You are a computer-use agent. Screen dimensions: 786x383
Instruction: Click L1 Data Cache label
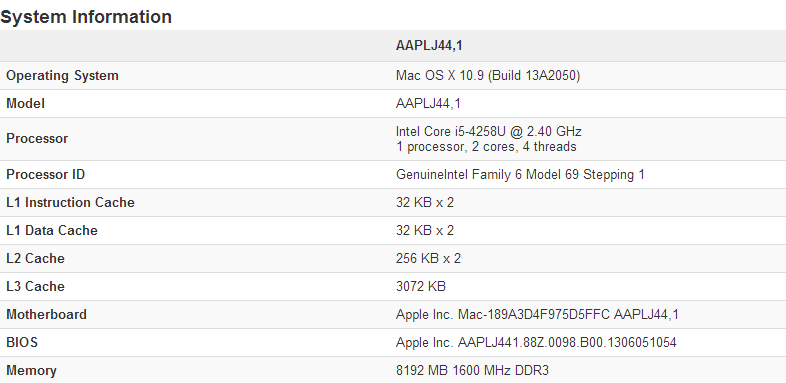(52, 231)
